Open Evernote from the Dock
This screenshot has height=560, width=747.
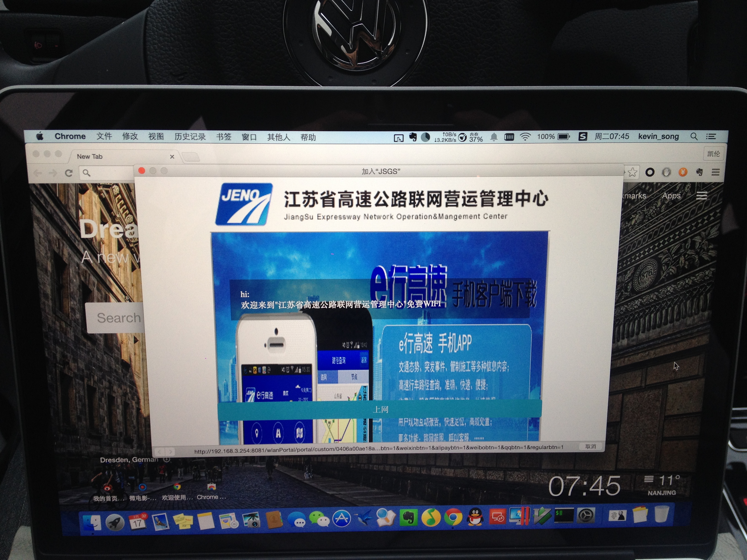click(x=409, y=517)
